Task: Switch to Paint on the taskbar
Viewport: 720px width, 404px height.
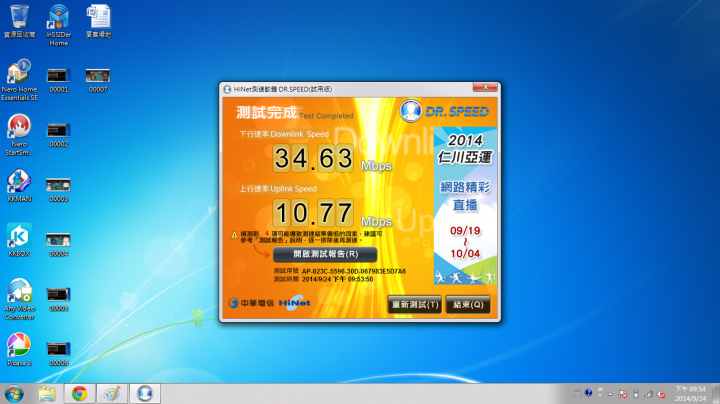Action: click(x=112, y=394)
